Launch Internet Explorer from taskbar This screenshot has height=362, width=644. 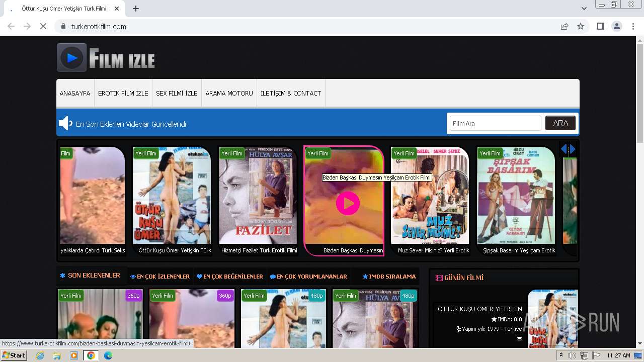40,355
